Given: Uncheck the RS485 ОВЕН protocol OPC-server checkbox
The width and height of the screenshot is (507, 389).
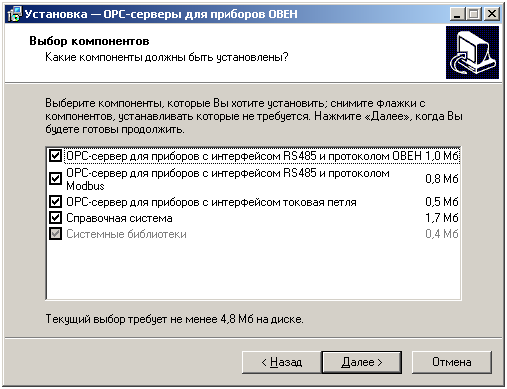Looking at the screenshot, I should tap(55, 155).
